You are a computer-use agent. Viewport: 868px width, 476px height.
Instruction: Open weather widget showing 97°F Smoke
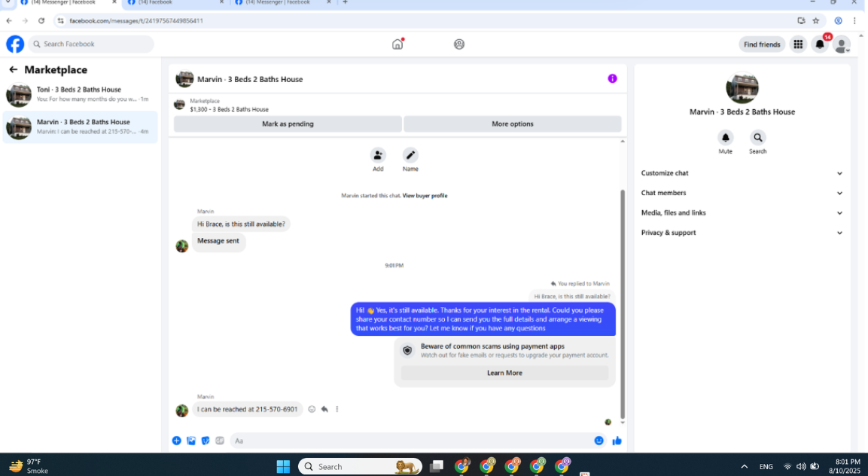[x=29, y=466]
